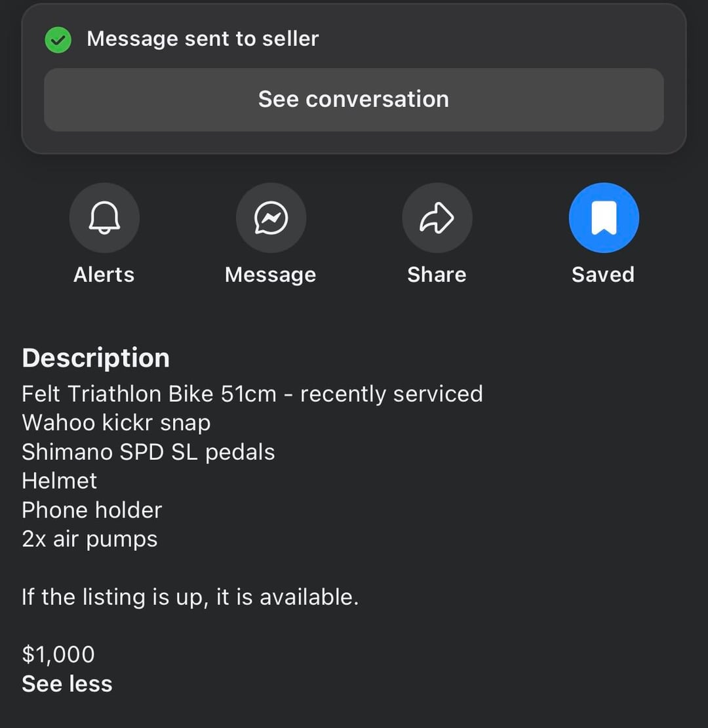Screen dimensions: 708x728
Task: Tap the Saved text label
Action: [x=602, y=274]
